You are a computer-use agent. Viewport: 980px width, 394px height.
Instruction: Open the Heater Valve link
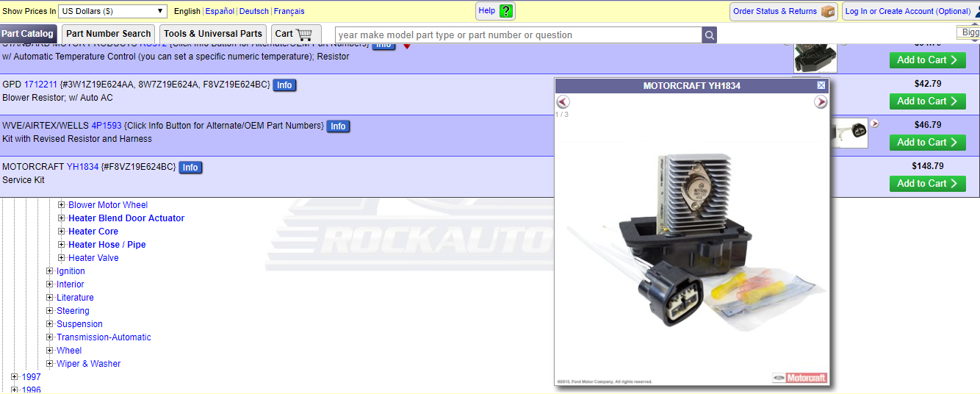(93, 258)
